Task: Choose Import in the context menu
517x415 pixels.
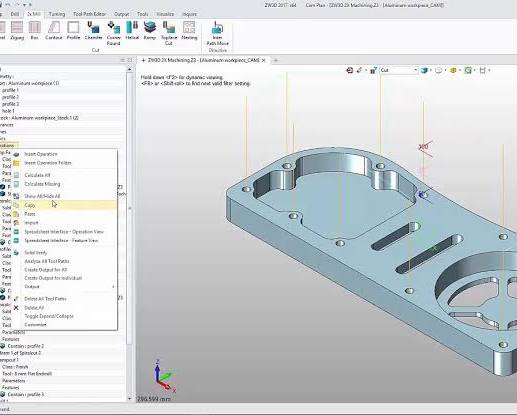Action: 64,223
